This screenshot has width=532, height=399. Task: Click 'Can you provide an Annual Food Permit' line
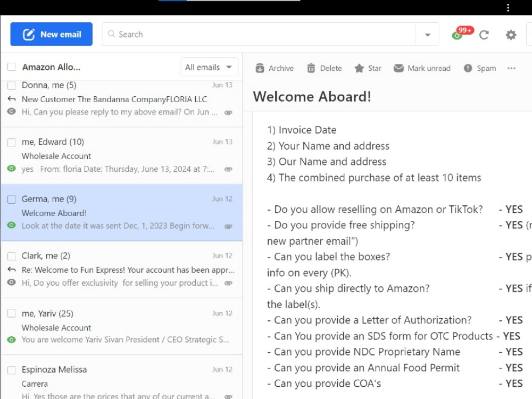click(x=363, y=368)
